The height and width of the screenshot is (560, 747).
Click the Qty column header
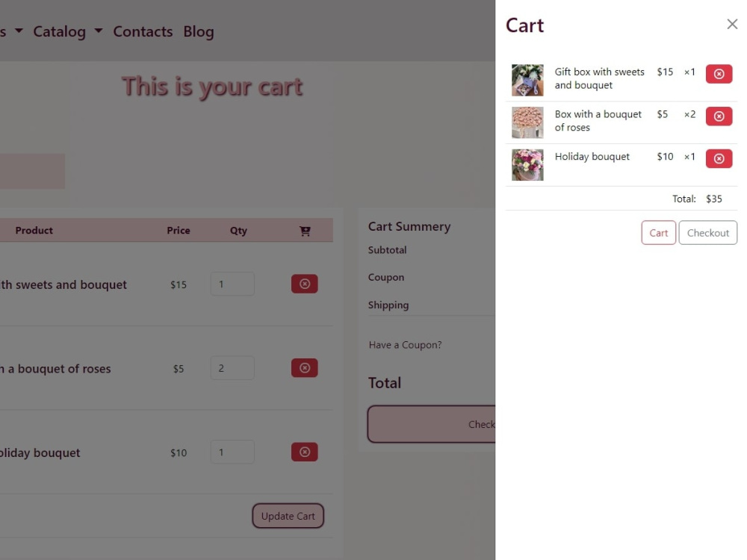point(238,231)
